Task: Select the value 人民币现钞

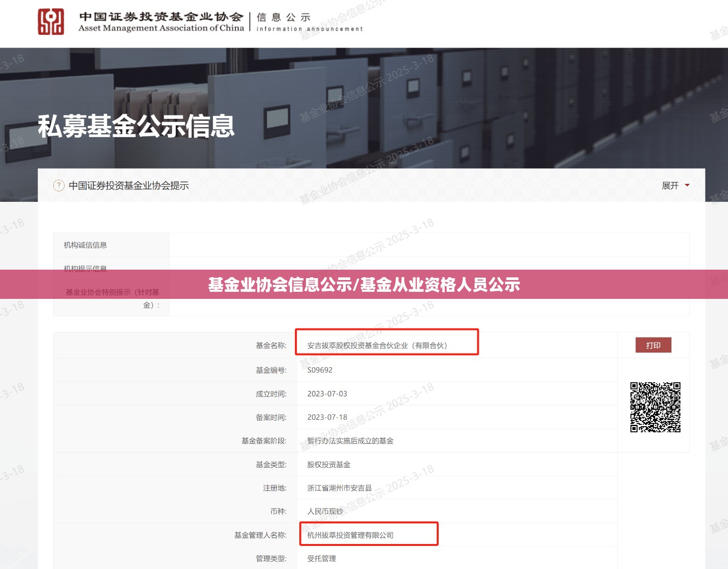Action: 325,511
